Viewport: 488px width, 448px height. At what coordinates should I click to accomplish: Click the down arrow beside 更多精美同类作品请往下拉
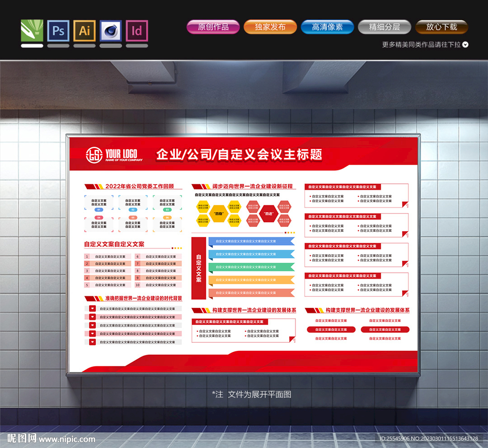coord(466,45)
